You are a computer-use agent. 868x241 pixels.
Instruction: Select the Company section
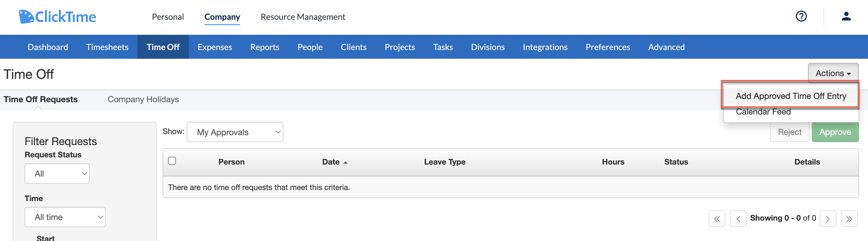[x=222, y=17]
